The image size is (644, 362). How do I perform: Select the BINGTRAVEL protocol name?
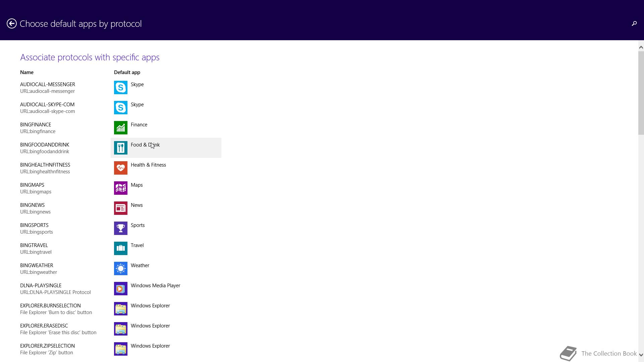coord(34,245)
